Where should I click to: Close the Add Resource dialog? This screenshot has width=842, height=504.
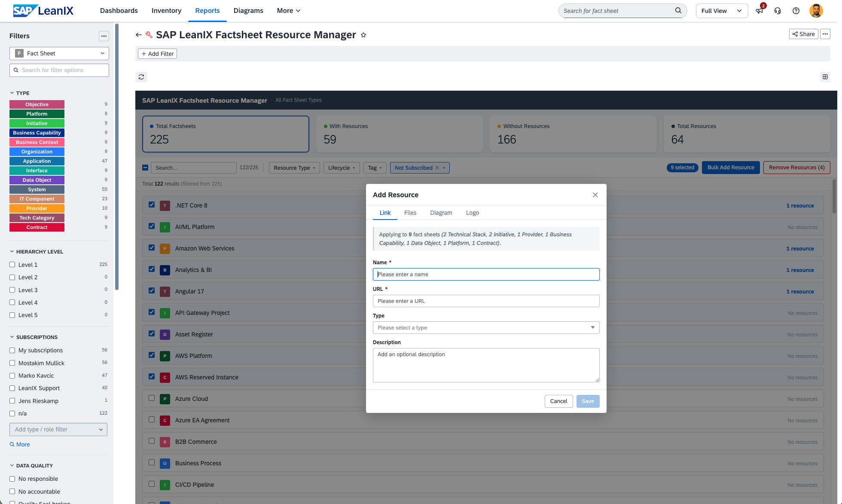[x=595, y=195]
